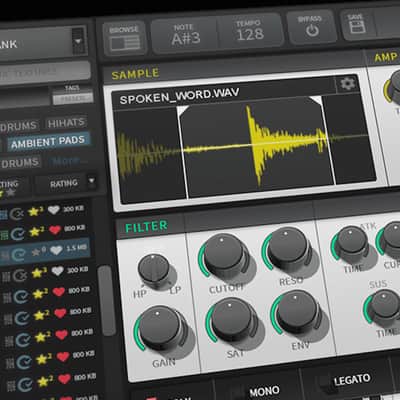Click the SAMPLE section header
This screenshot has height=400, width=400.
point(135,74)
